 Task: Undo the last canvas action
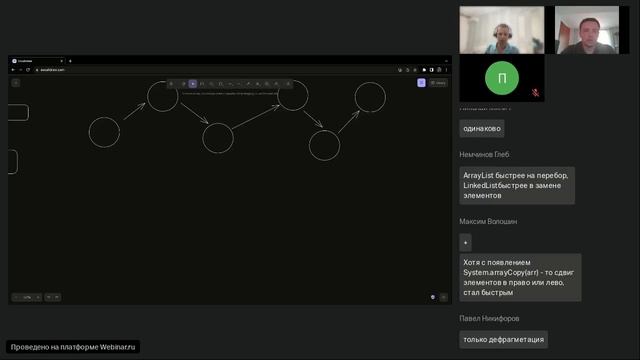49,297
